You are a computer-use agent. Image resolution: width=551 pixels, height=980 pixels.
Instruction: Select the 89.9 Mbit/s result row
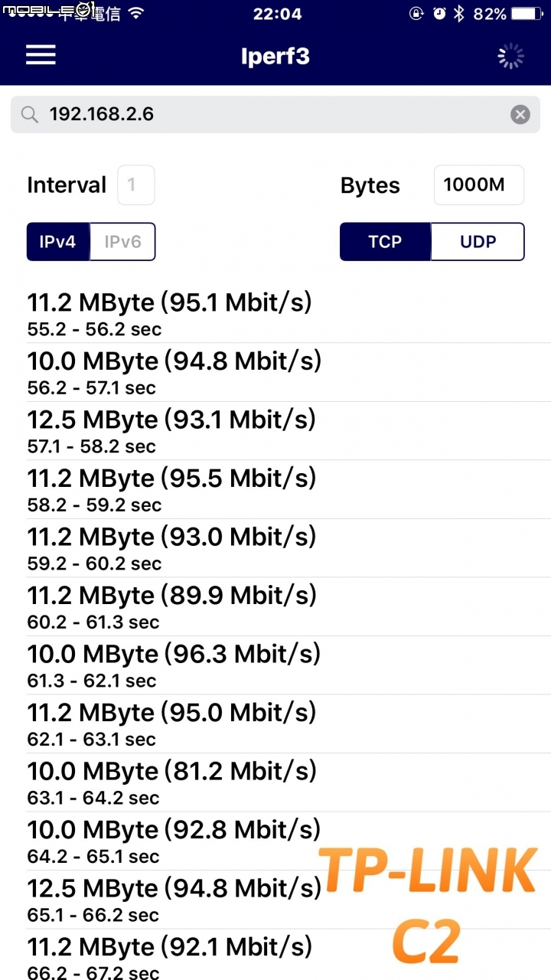(x=275, y=607)
